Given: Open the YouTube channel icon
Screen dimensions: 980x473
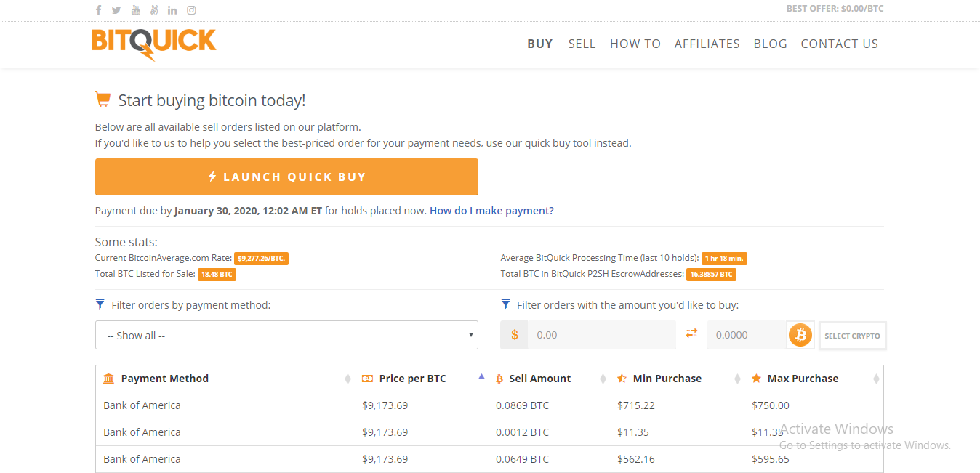Looking at the screenshot, I should click(136, 10).
